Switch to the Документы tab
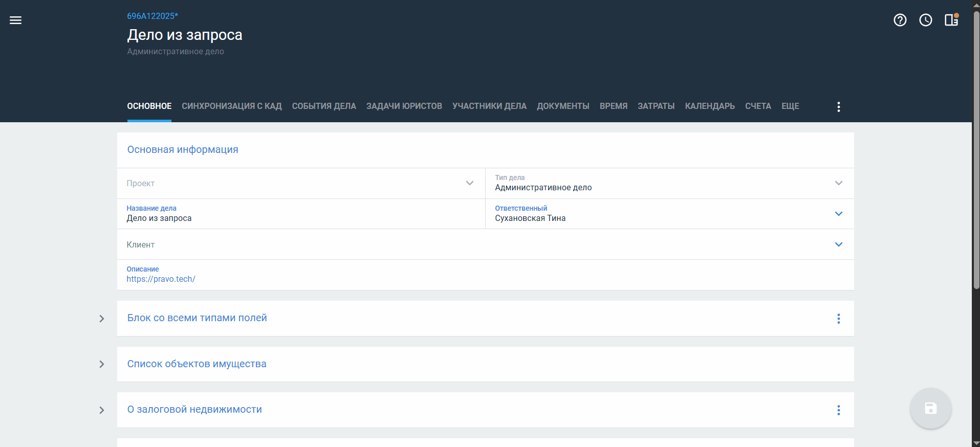The width and height of the screenshot is (980, 447). 563,106
